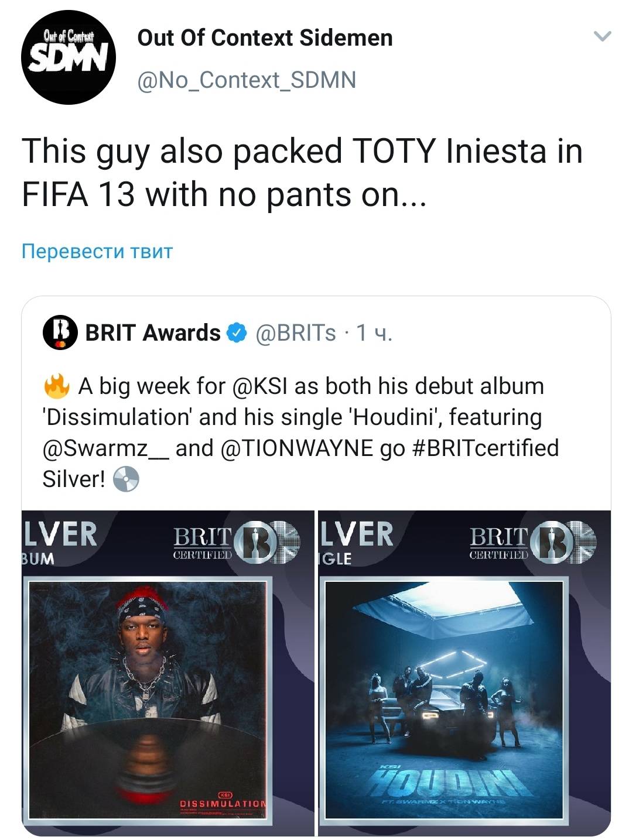Open the main tweet text about TOTY Iniesta
This screenshot has height=840, width=629.
302,173
